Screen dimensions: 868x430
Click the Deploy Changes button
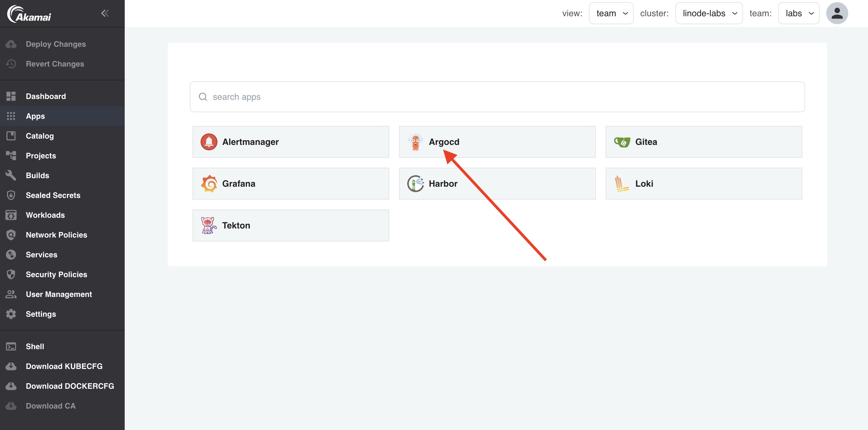click(x=55, y=43)
